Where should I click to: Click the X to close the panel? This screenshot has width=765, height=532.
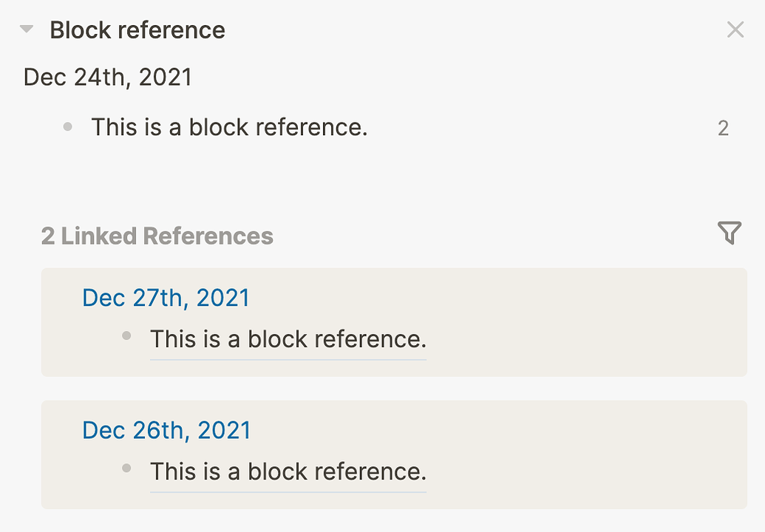pyautogui.click(x=735, y=30)
